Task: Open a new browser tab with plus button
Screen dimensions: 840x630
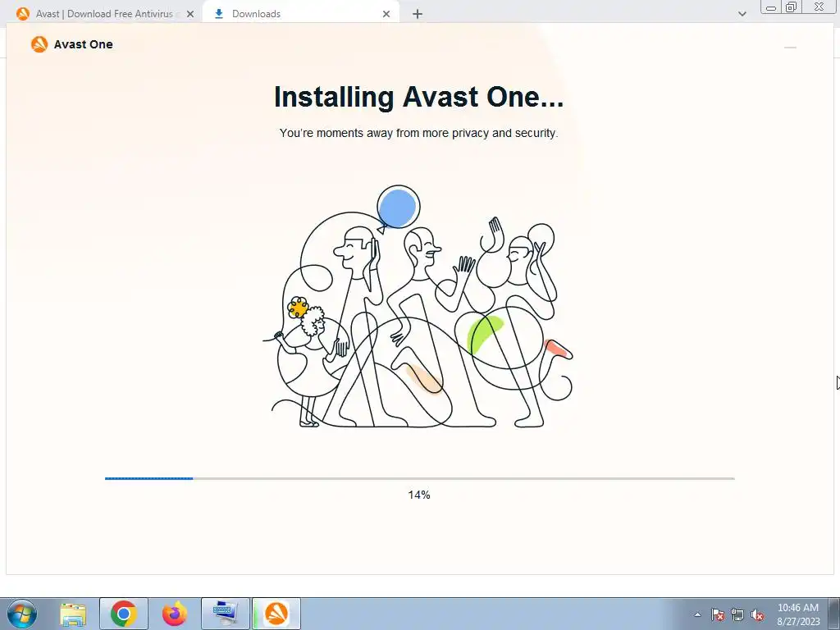Action: coord(418,14)
